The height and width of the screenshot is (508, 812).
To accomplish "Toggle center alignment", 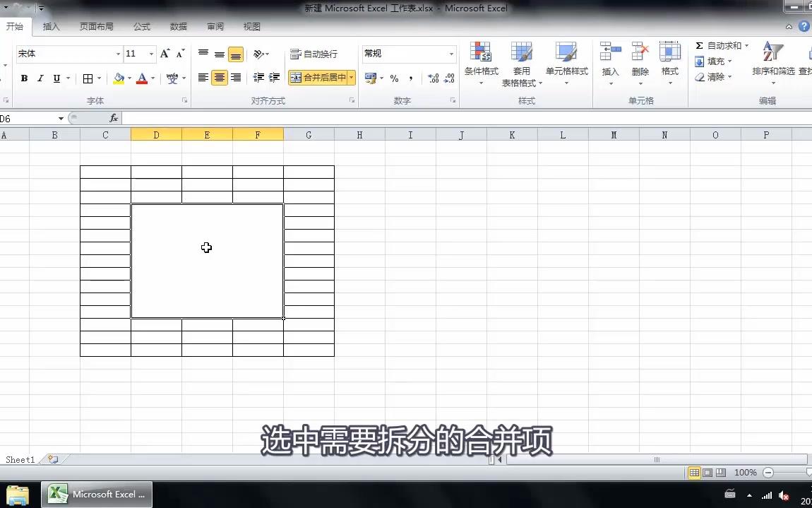I will point(219,78).
